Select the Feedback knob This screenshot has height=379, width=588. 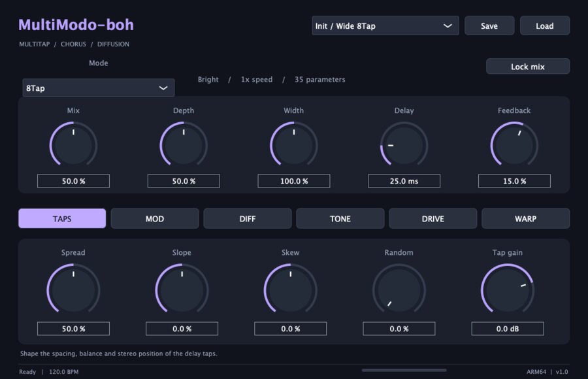[515, 144]
